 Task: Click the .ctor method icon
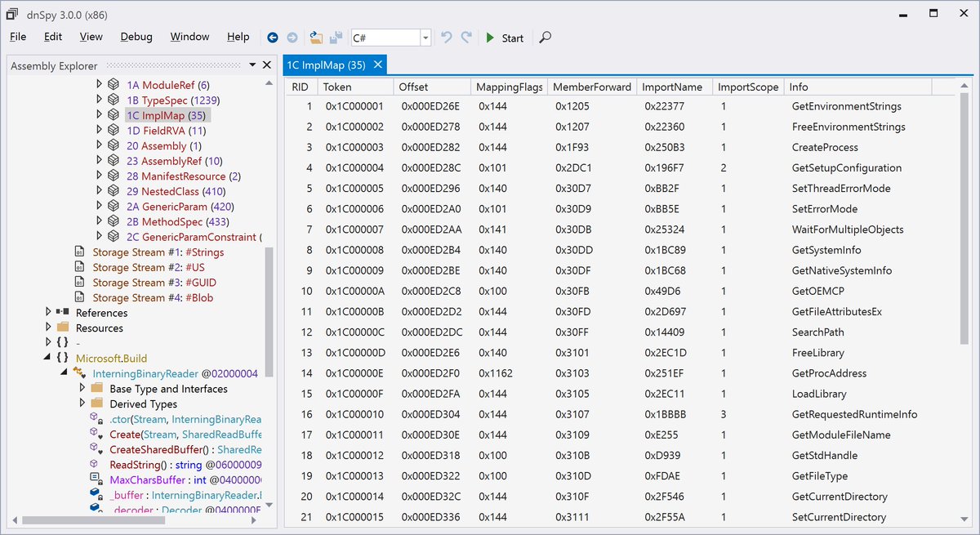click(x=96, y=419)
